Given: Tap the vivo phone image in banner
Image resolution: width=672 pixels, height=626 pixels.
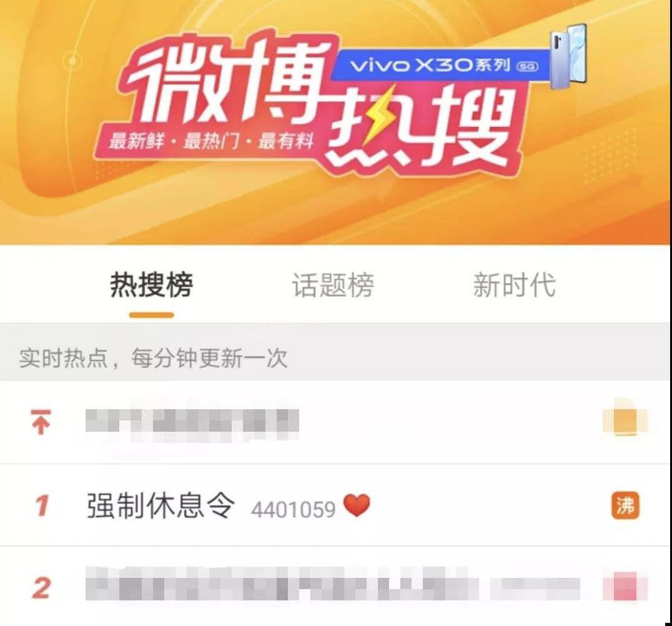Looking at the screenshot, I should [x=568, y=56].
